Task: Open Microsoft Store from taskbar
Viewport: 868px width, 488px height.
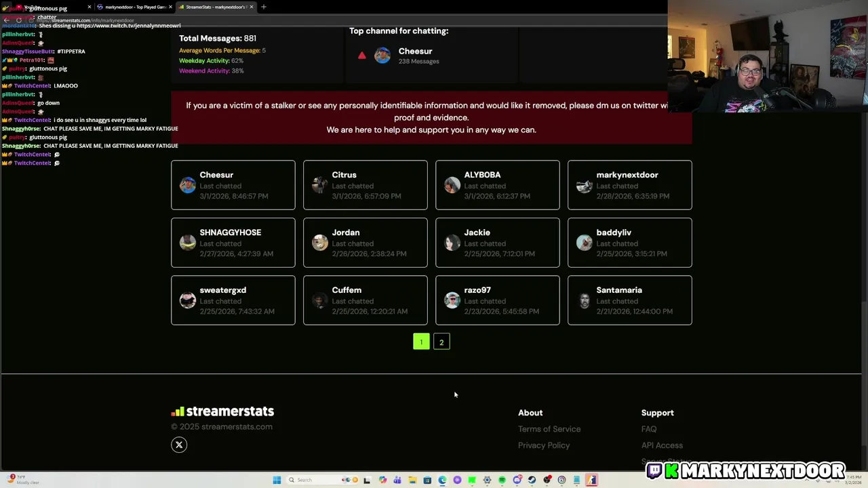Action: [427, 480]
